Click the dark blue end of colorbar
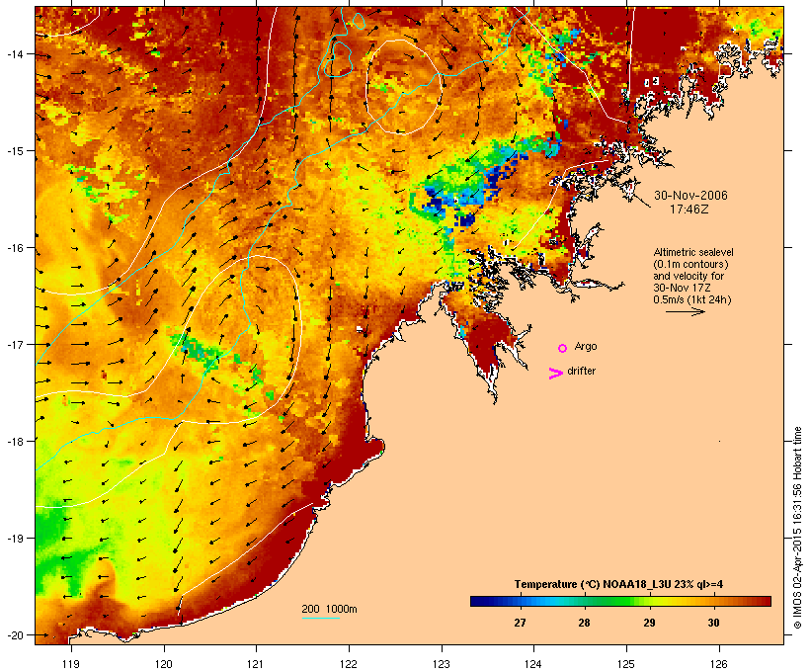The width and height of the screenshot is (810, 672). pyautogui.click(x=480, y=601)
